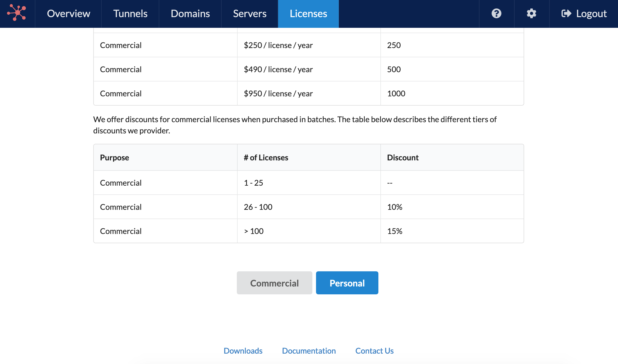Navigate to the Servers tab
This screenshot has height=364, width=618.
click(250, 13)
